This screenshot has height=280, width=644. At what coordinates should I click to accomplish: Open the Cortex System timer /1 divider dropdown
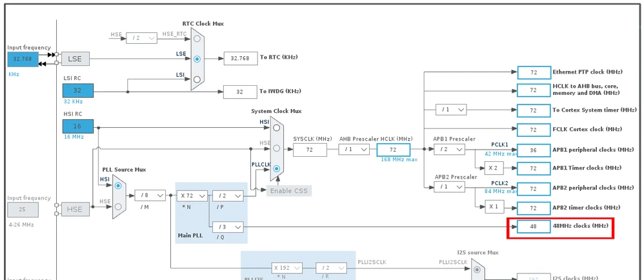451,110
